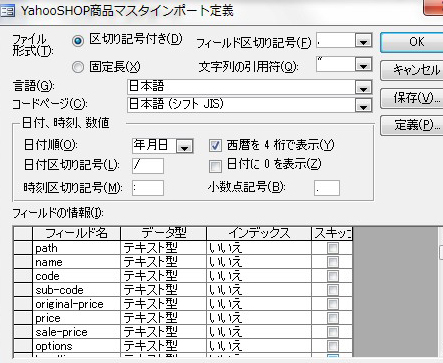
Task: Click the form icon in the title bar
Action: point(7,12)
